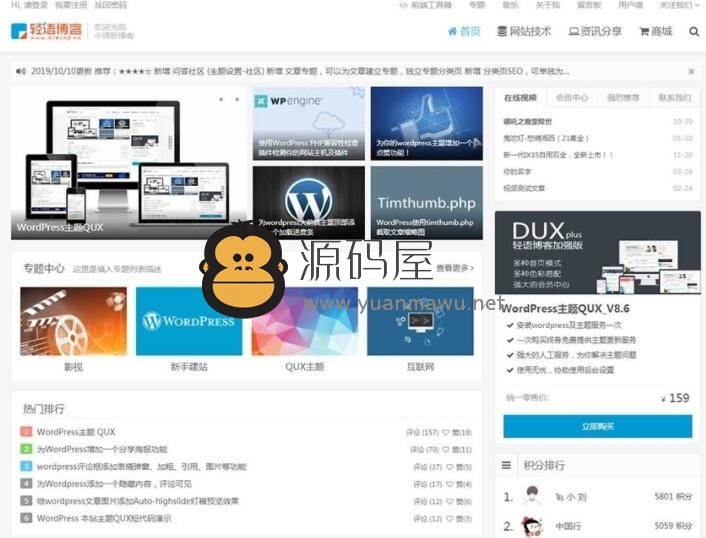Click the list icon beside 积分排行
Screen dimensions: 706x538
[507, 465]
